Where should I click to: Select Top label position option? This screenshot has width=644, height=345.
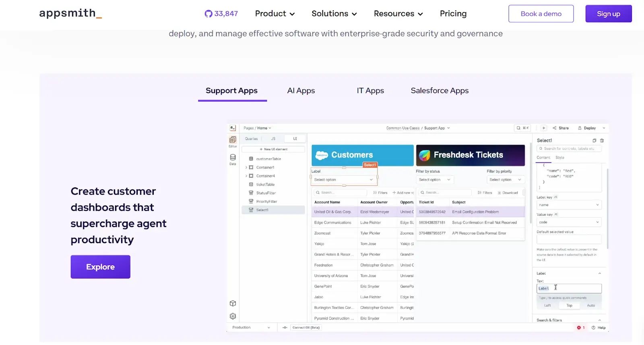pos(569,306)
